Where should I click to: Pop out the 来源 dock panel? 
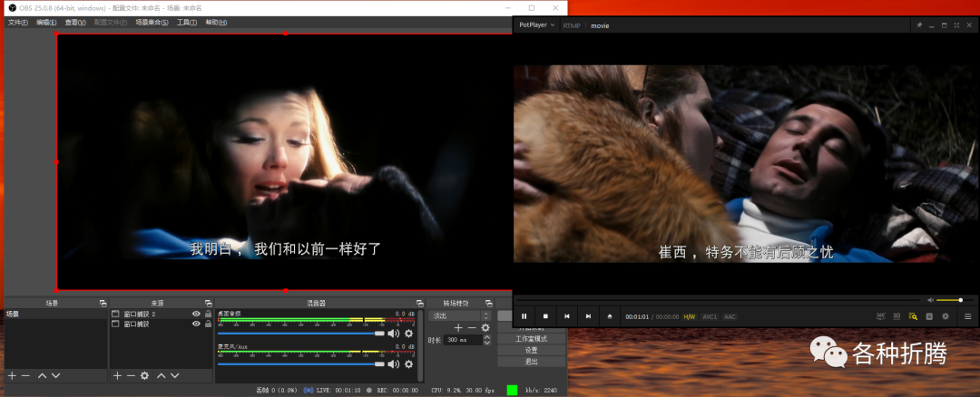click(x=208, y=304)
